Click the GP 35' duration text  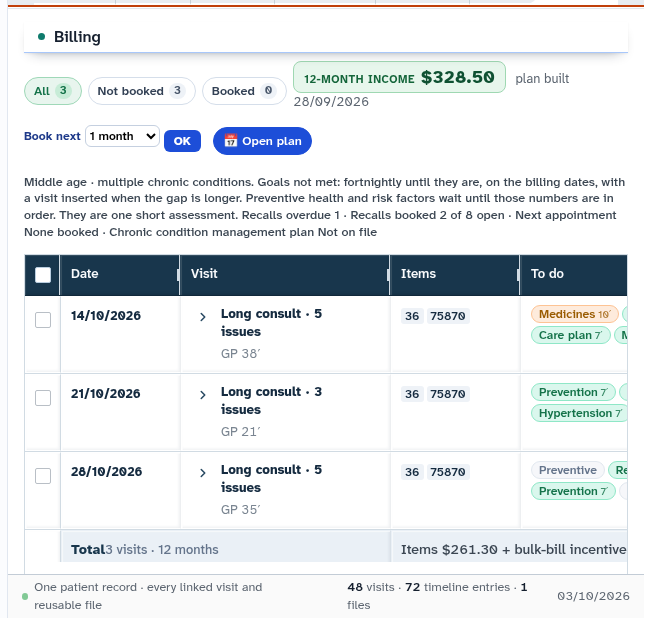(241, 509)
